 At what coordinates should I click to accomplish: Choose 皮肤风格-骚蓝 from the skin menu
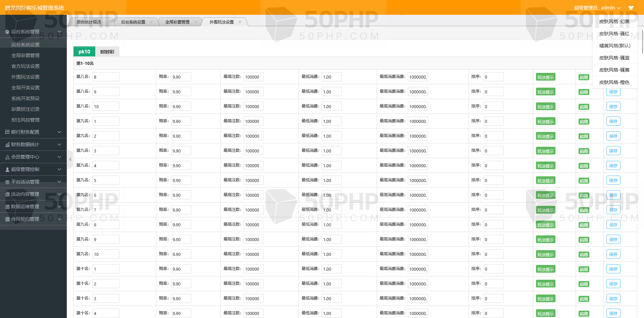614,58
